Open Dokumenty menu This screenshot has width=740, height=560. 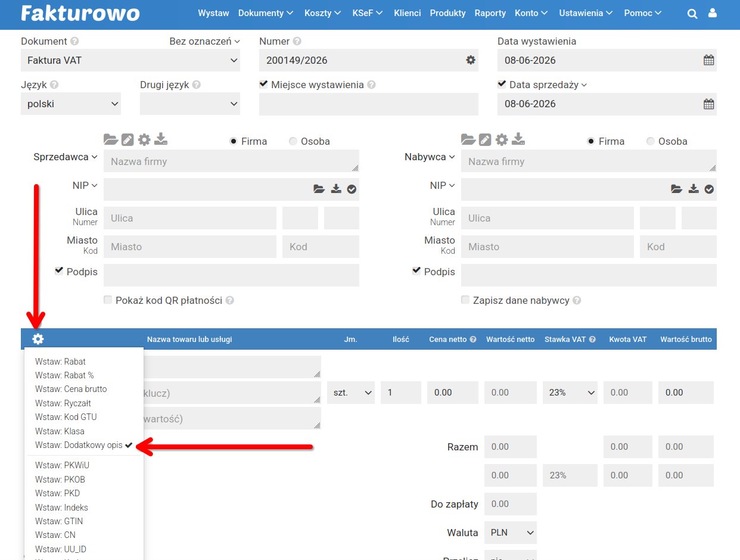(x=266, y=13)
